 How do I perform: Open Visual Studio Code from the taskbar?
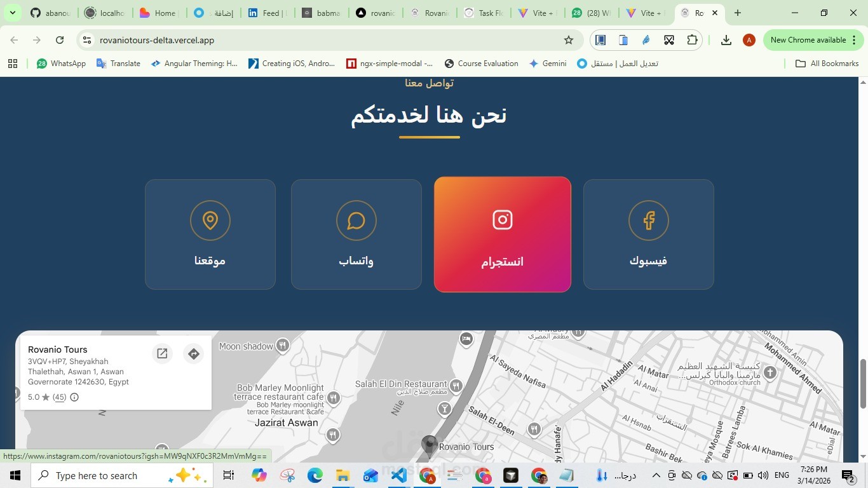(399, 475)
